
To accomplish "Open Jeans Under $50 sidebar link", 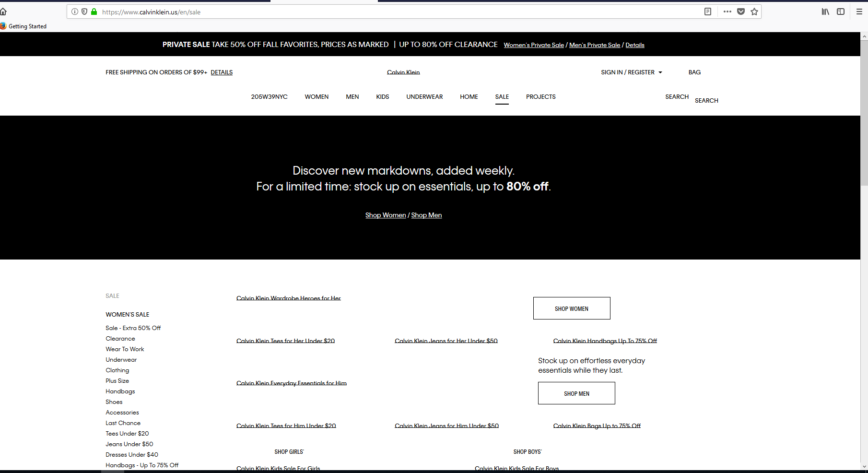I will pos(129,444).
